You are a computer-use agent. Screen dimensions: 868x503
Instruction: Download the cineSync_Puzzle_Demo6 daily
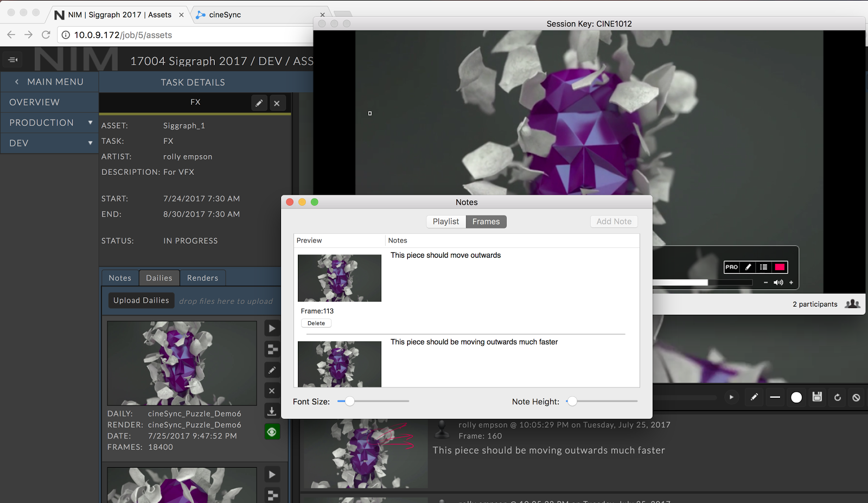point(272,411)
